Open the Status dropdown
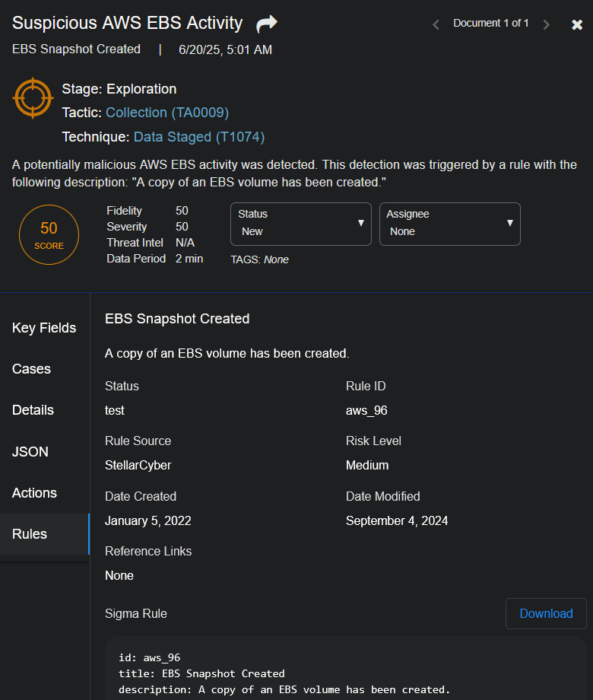 (x=300, y=224)
